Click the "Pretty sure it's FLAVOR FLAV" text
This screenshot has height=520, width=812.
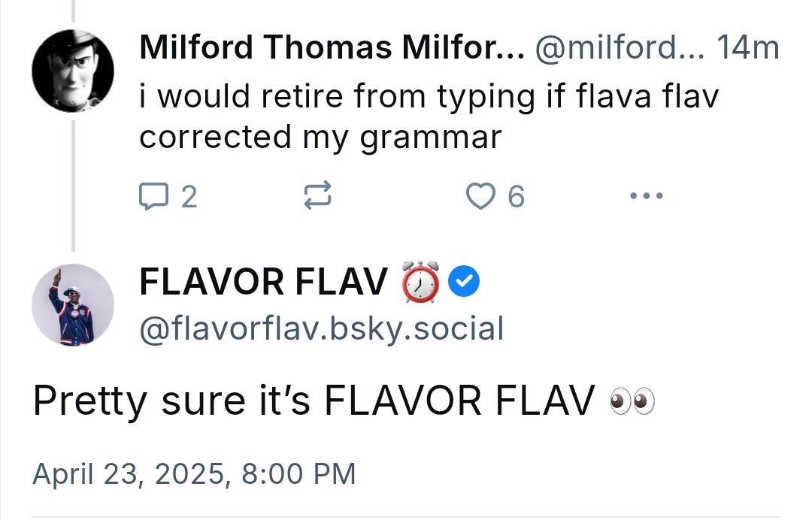tap(314, 401)
